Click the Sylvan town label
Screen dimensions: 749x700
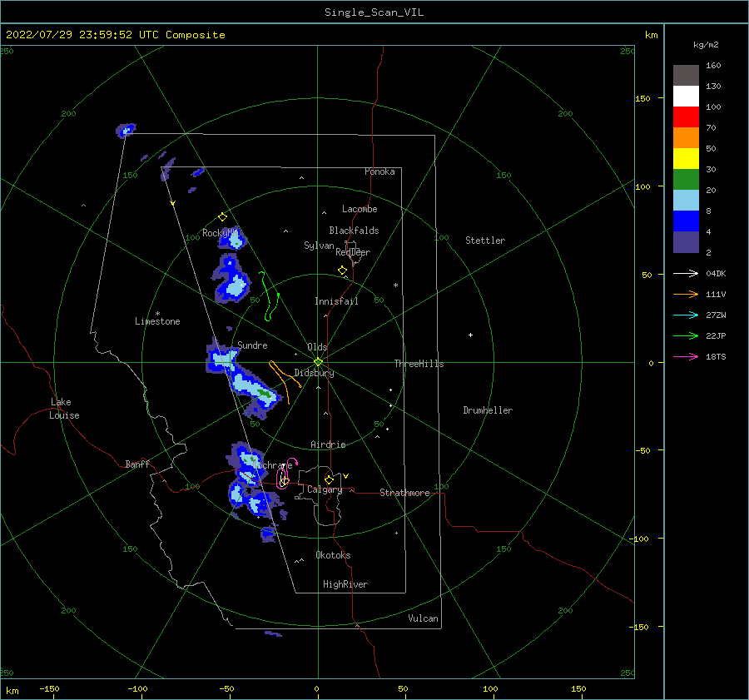(x=319, y=246)
